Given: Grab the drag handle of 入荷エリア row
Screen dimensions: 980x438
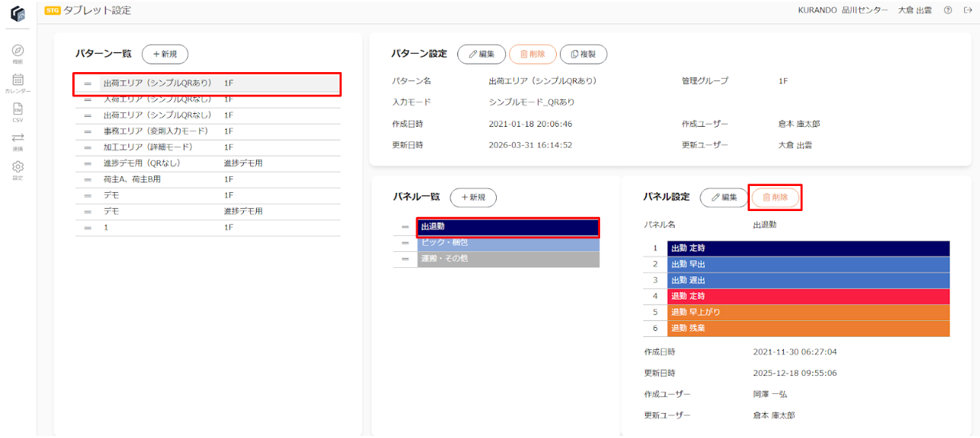Looking at the screenshot, I should [87, 99].
